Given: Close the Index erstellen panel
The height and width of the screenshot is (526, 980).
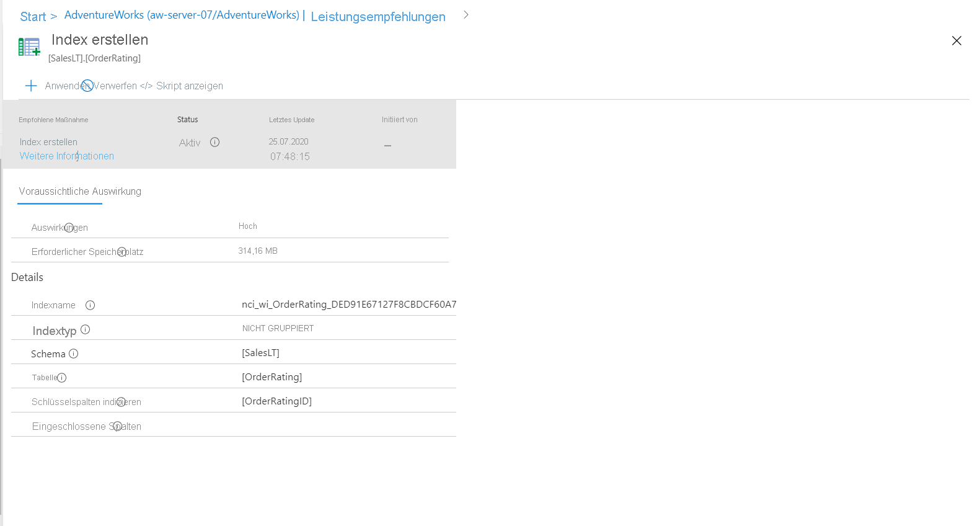Looking at the screenshot, I should point(956,41).
